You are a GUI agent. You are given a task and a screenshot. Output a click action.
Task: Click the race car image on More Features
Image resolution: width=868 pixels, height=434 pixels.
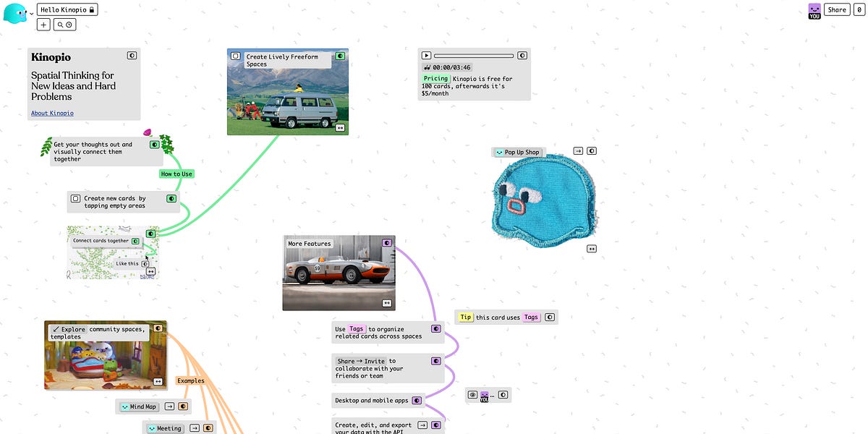tap(339, 273)
